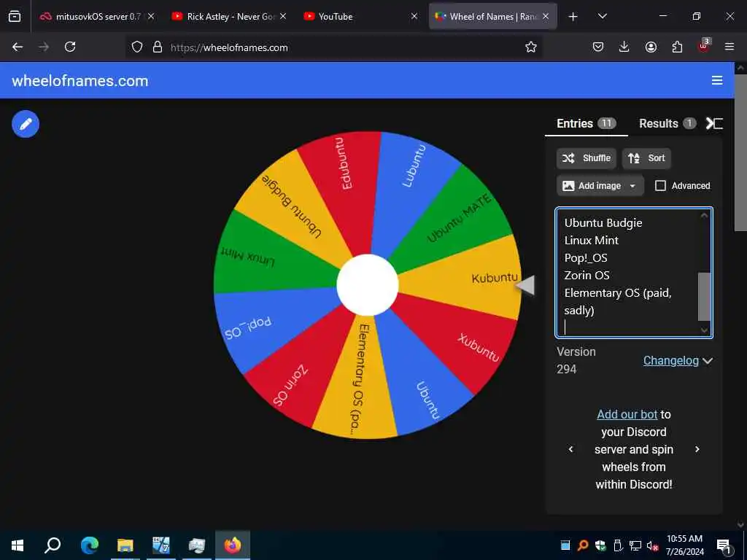The height and width of the screenshot is (560, 747).
Task: Click the URL address bar
Action: coord(333,47)
